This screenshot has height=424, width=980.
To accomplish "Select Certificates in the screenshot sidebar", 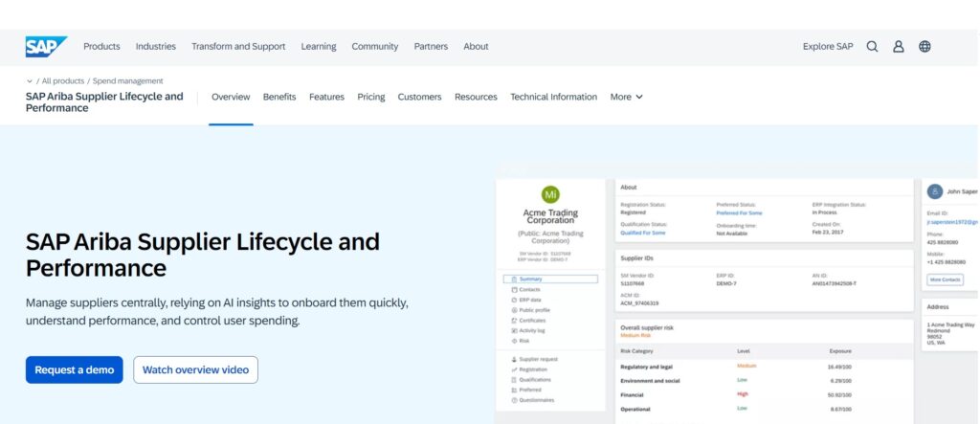I will (528, 321).
